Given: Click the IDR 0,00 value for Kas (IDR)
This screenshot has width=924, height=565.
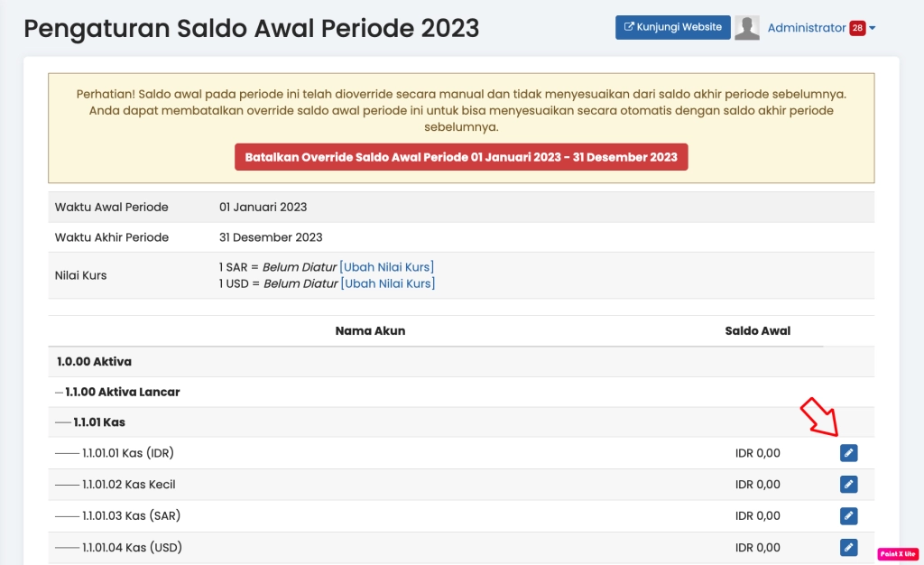Looking at the screenshot, I should (x=758, y=452).
